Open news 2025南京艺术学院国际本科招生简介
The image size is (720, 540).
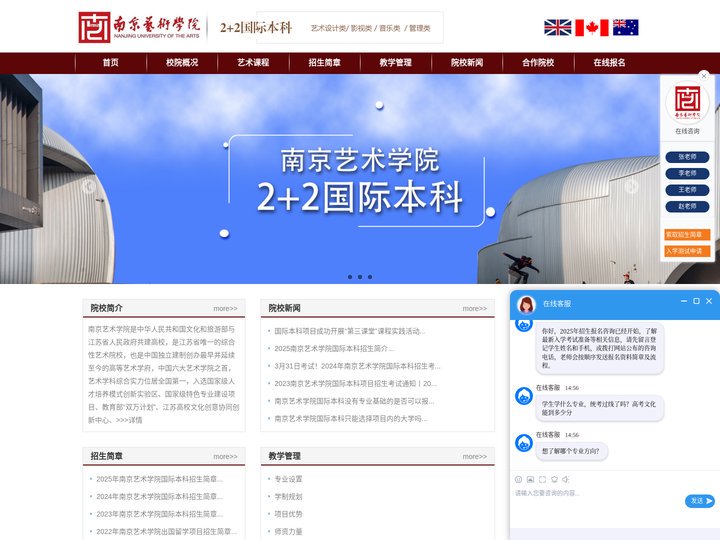point(334,349)
